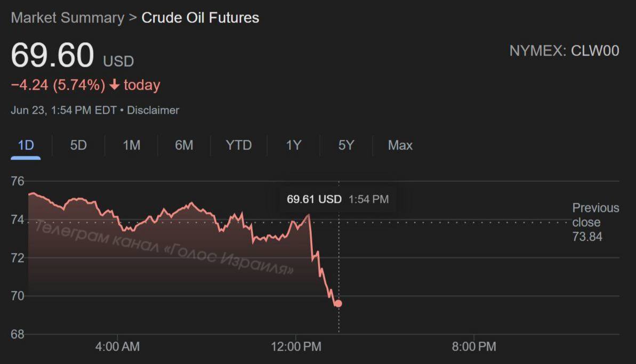Open the Disclaimer link
This screenshot has width=636, height=364.
(153, 110)
